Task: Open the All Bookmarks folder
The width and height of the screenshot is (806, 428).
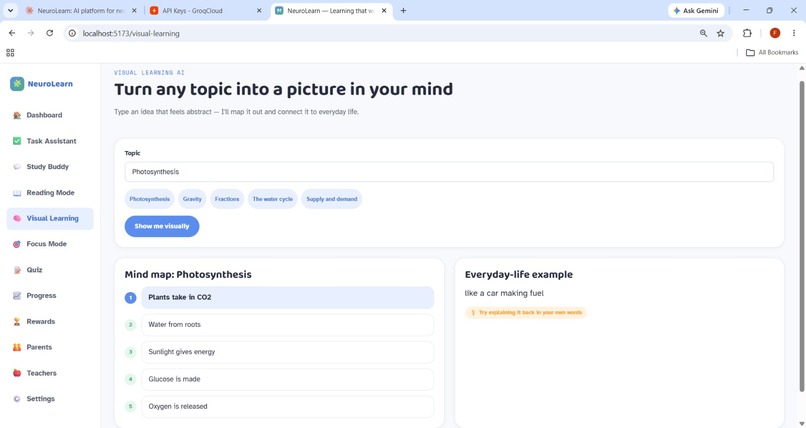Action: point(772,52)
